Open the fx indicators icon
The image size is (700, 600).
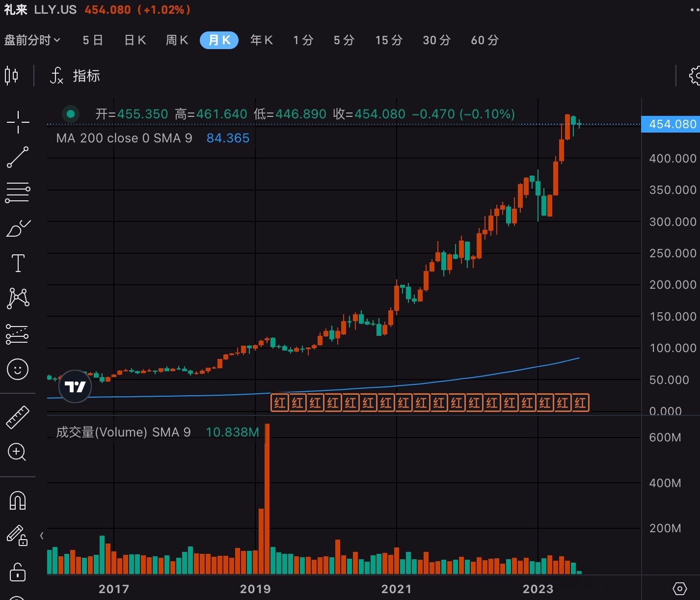(x=56, y=76)
